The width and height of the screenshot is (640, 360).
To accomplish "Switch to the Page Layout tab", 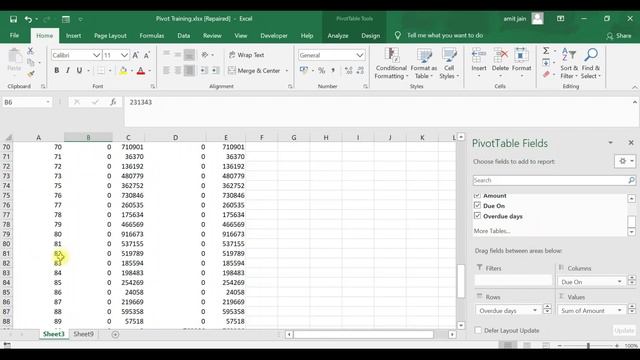I will (110, 36).
